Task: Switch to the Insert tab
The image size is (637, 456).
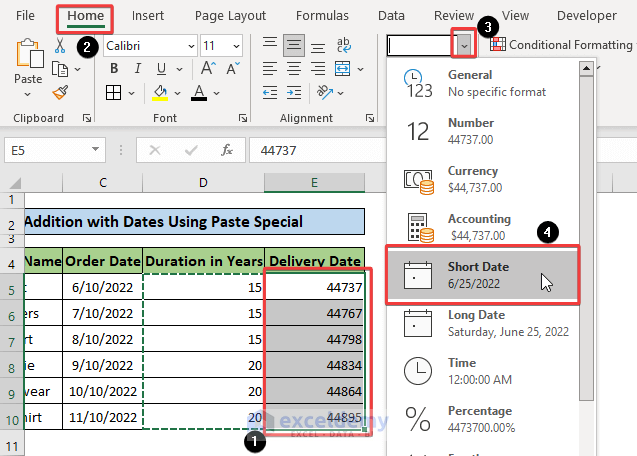Action: point(147,16)
